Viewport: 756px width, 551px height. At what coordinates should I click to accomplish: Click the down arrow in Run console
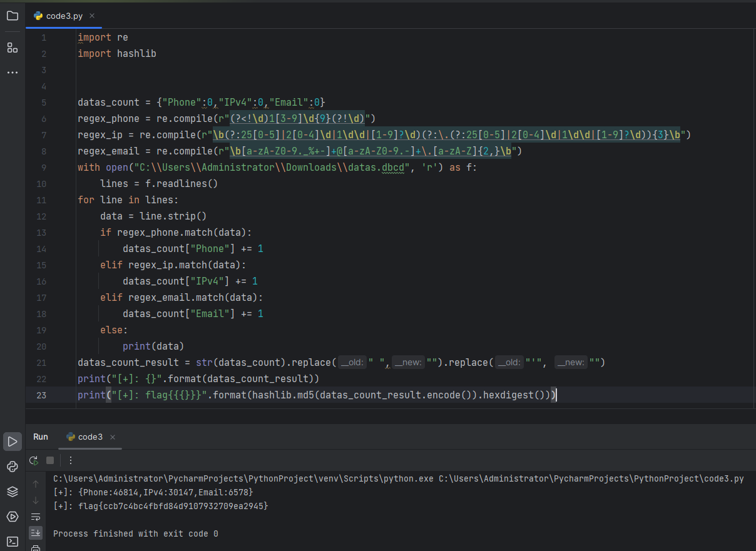point(36,500)
